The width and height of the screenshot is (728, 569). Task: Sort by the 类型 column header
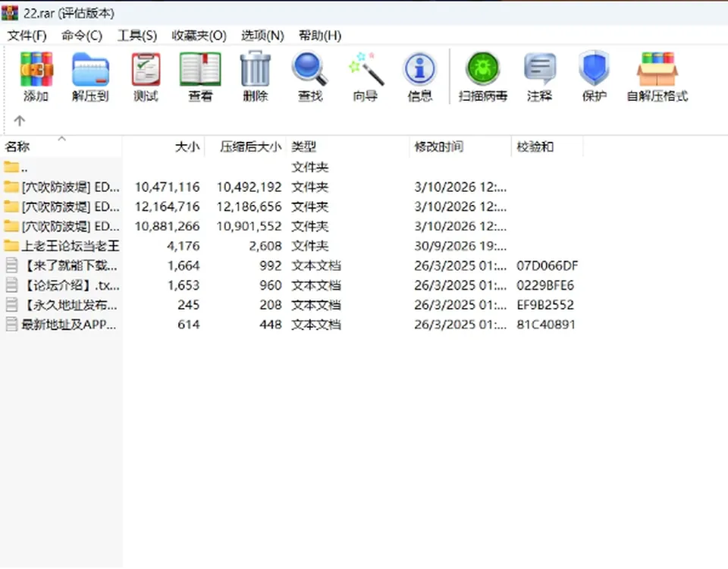[x=348, y=146]
